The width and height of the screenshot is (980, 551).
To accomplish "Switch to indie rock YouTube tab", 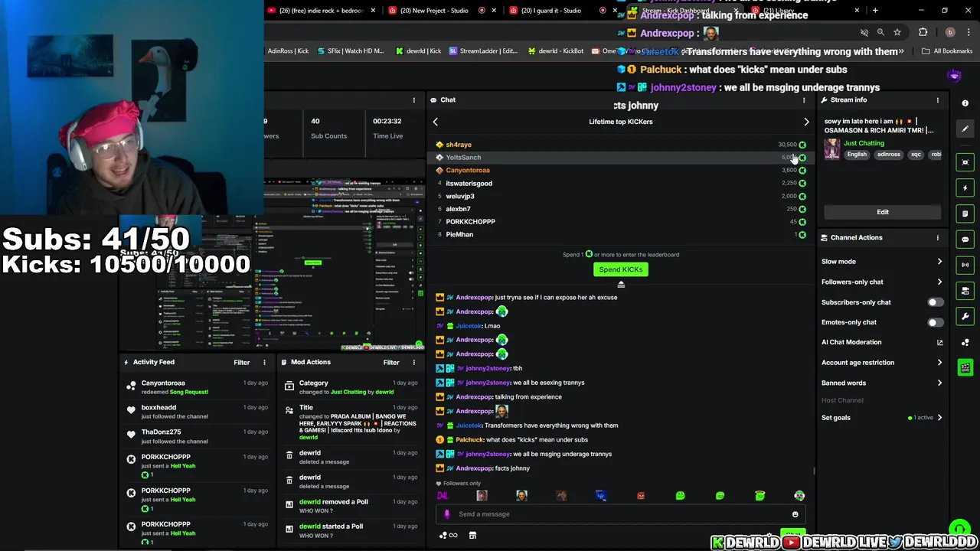I will [322, 11].
